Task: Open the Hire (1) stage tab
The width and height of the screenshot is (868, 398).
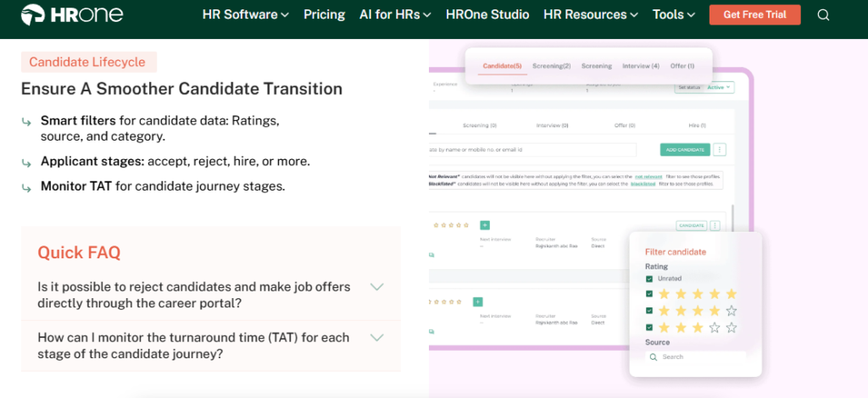Action: click(697, 125)
